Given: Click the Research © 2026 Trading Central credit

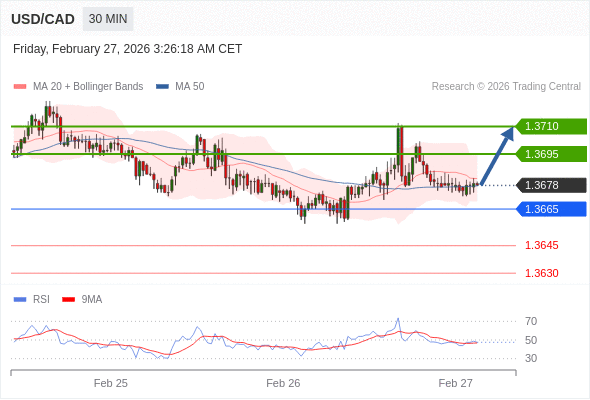Looking at the screenshot, I should pos(506,87).
